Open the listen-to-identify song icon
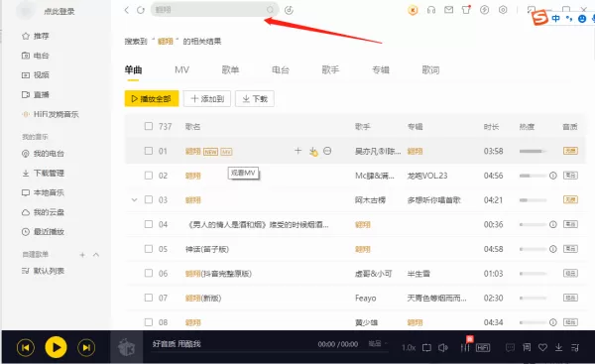 pos(289,10)
